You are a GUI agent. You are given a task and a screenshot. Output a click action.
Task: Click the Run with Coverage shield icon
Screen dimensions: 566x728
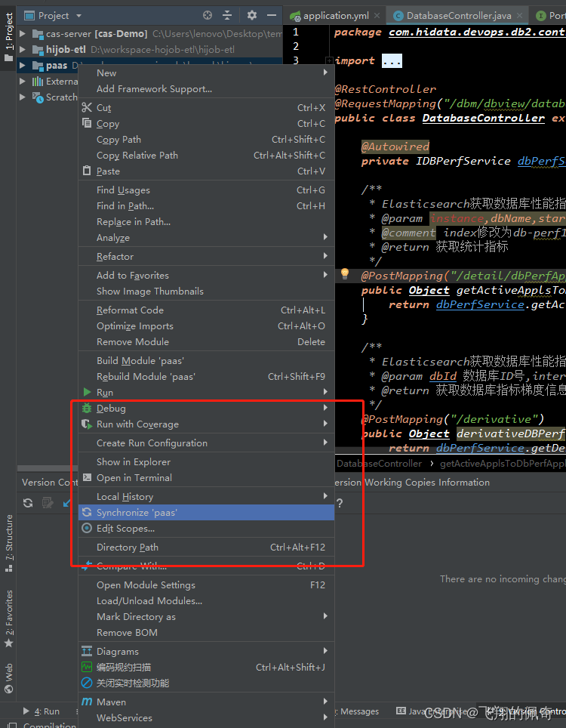(87, 424)
